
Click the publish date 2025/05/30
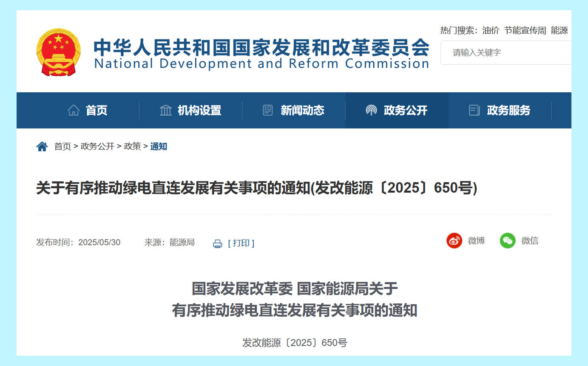pyautogui.click(x=99, y=243)
